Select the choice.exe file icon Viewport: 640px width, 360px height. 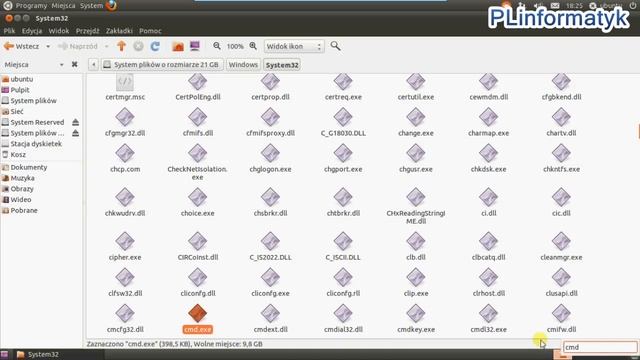(x=198, y=198)
